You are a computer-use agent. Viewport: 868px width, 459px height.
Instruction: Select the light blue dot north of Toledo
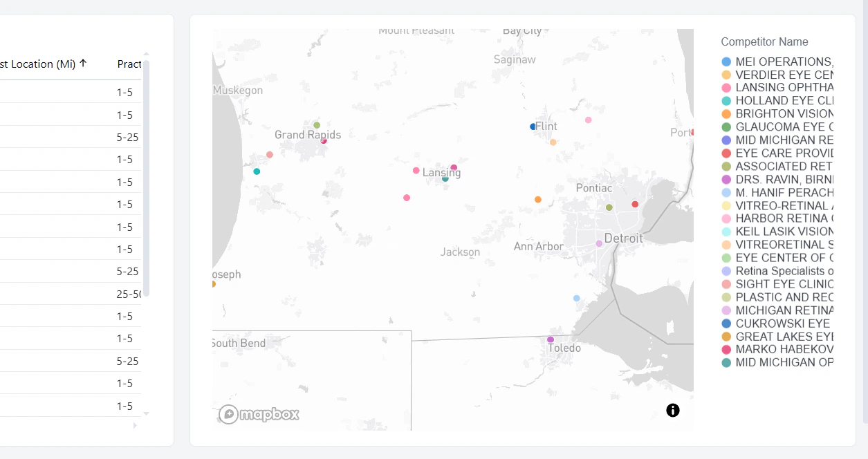click(577, 299)
